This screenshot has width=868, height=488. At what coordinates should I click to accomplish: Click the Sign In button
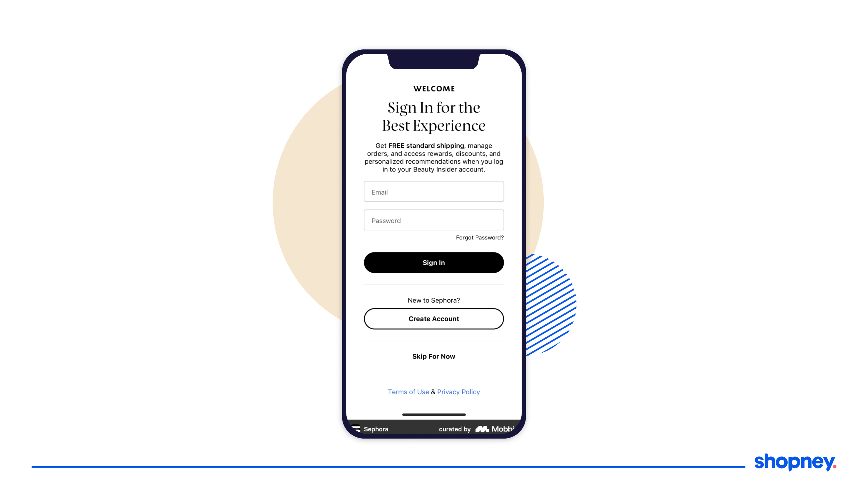pyautogui.click(x=434, y=262)
